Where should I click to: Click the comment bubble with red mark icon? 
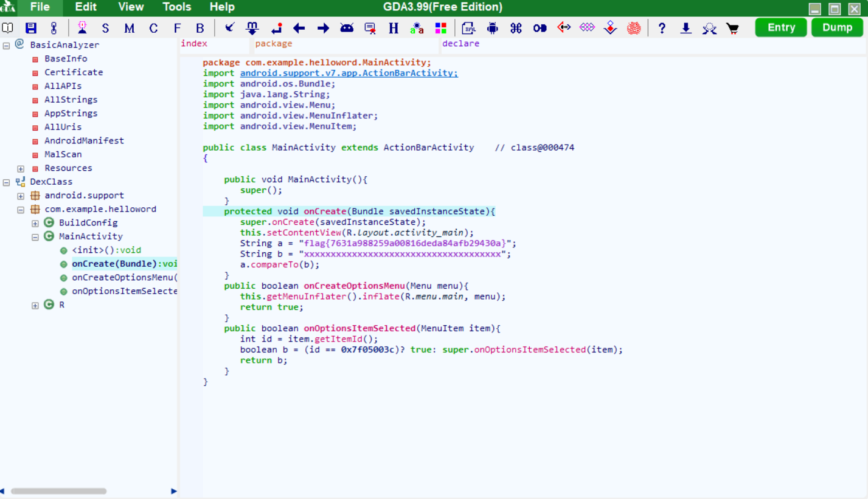370,28
